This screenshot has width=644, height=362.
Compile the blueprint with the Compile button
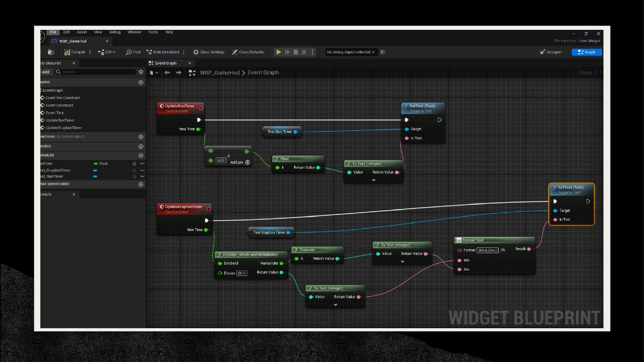(75, 52)
